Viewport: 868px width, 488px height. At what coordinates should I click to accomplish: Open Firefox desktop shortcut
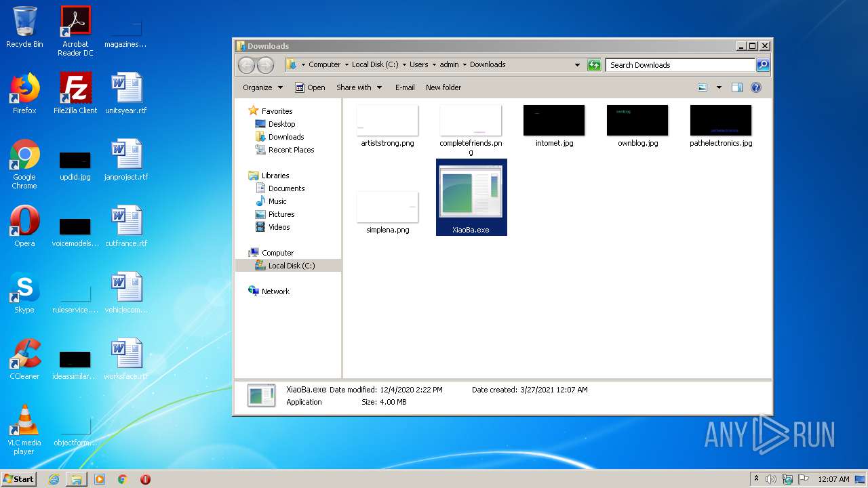(24, 94)
